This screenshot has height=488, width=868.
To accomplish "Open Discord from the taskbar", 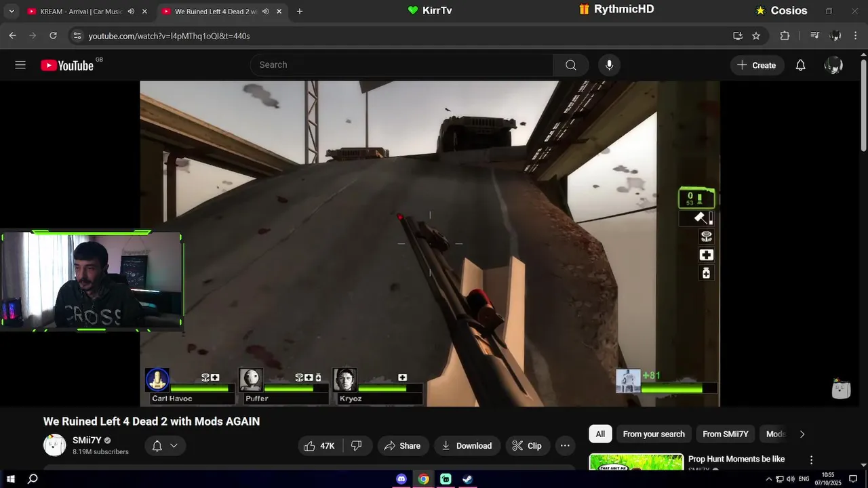I will [401, 479].
